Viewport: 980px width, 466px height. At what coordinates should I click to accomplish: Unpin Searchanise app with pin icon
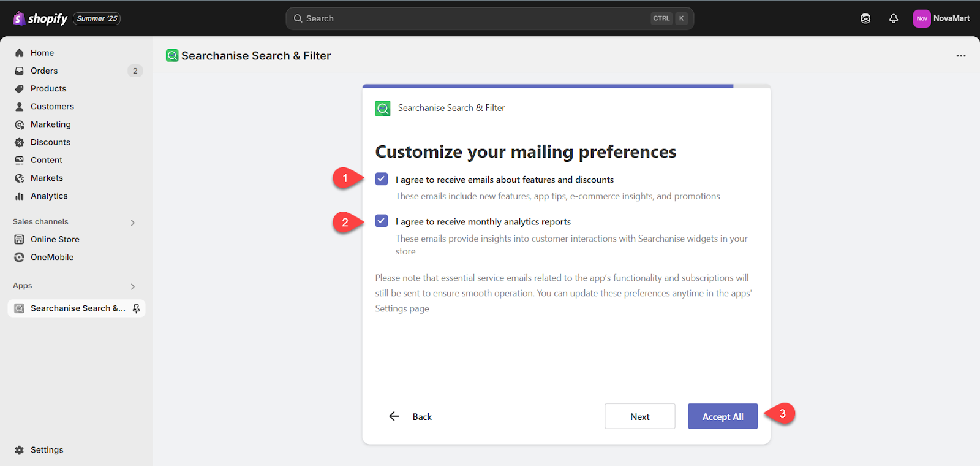136,308
